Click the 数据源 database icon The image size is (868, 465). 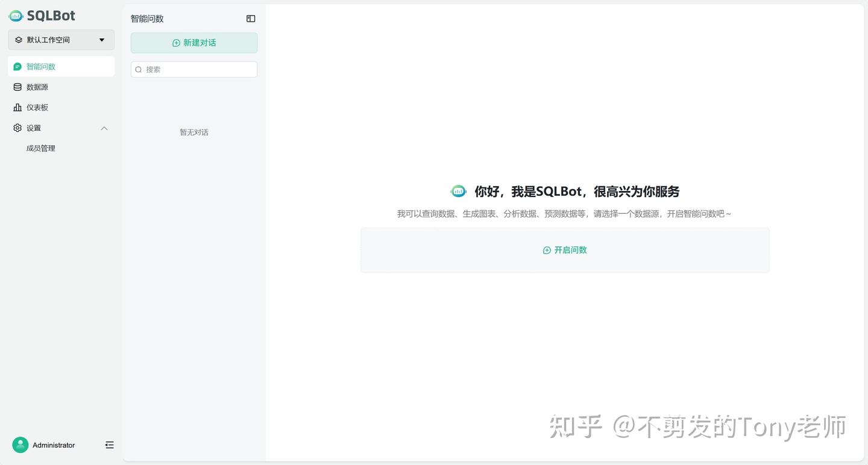coord(17,87)
